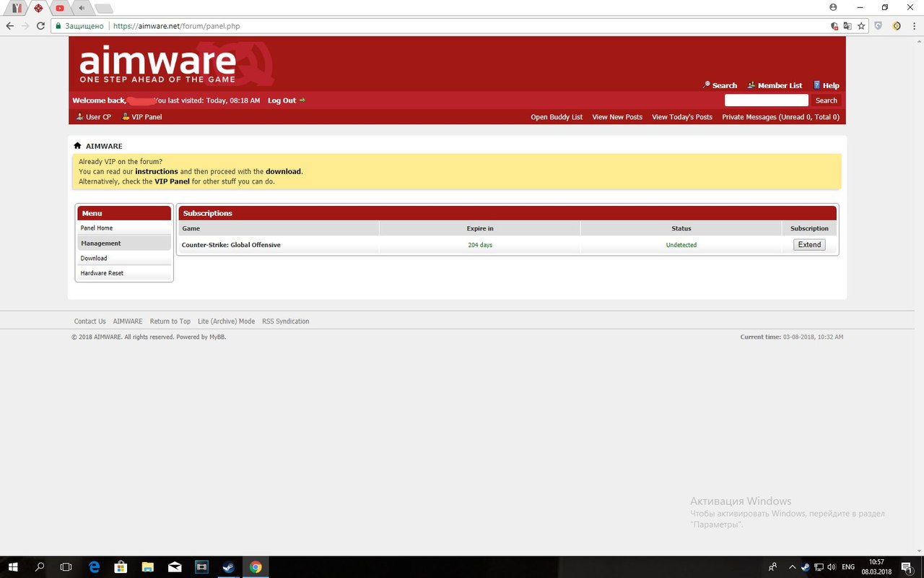Open File Explorer from taskbar
This screenshot has width=924, height=578.
point(147,567)
